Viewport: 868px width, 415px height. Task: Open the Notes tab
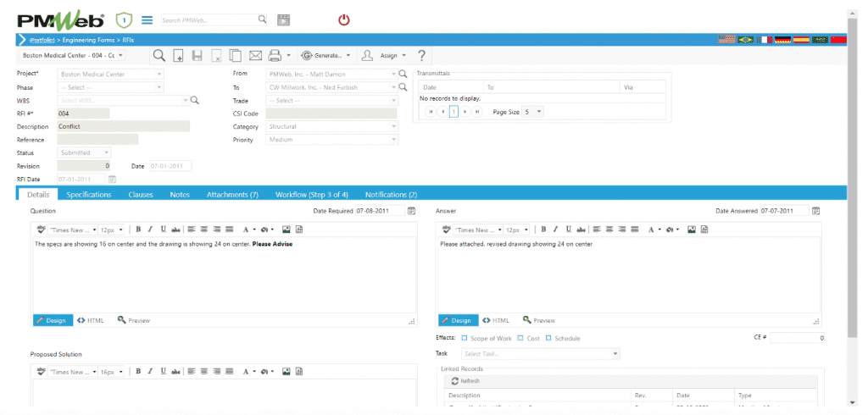180,195
